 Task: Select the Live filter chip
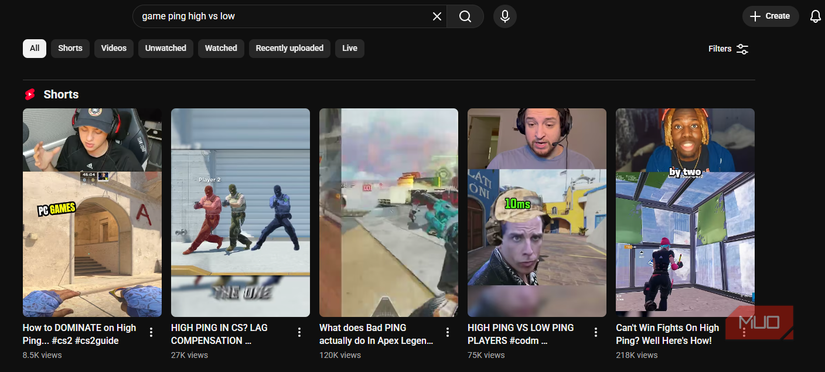(x=349, y=48)
